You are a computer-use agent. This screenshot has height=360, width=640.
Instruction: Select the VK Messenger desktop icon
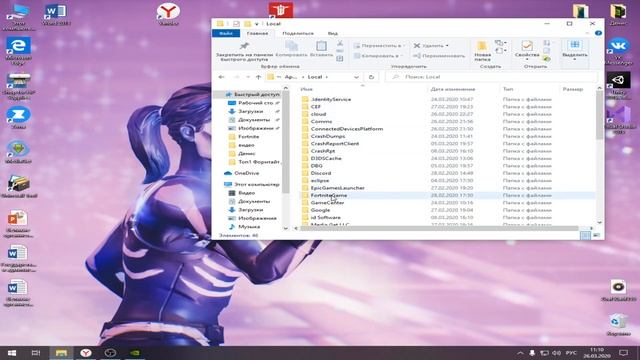tap(618, 51)
